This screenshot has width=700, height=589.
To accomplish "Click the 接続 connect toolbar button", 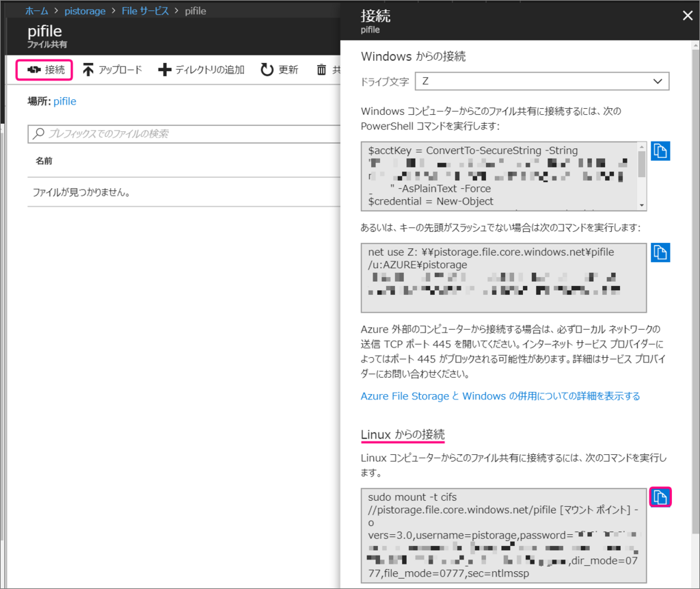I will [x=44, y=70].
